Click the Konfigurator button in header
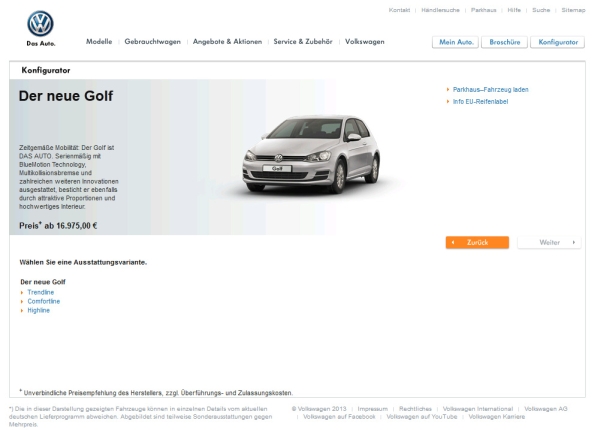This screenshot has height=430, width=593. (x=558, y=42)
